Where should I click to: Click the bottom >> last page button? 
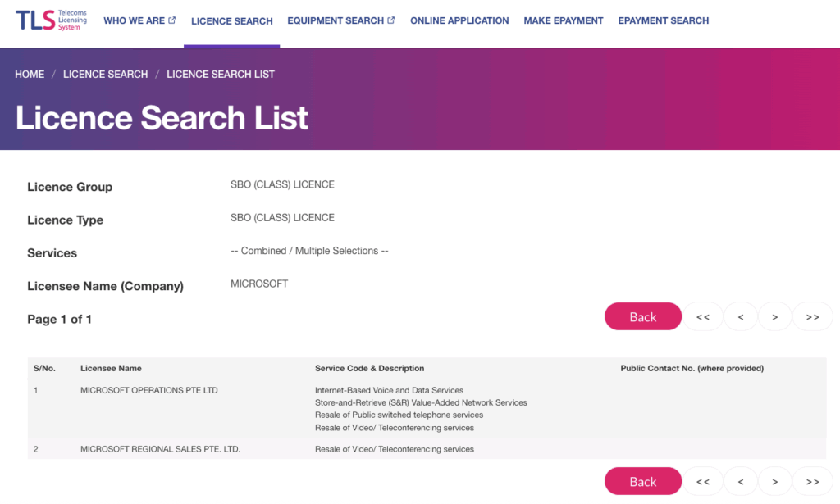(x=812, y=481)
